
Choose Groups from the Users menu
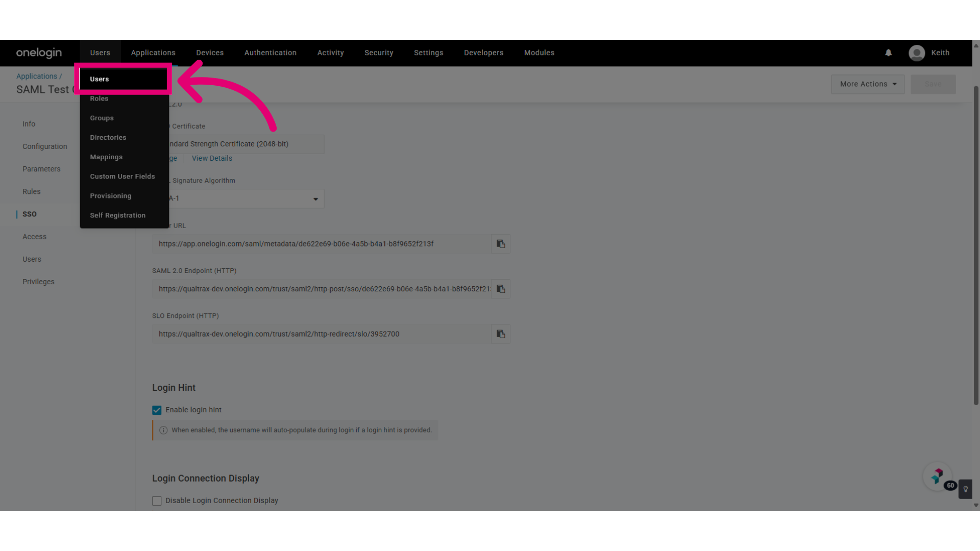(124, 118)
